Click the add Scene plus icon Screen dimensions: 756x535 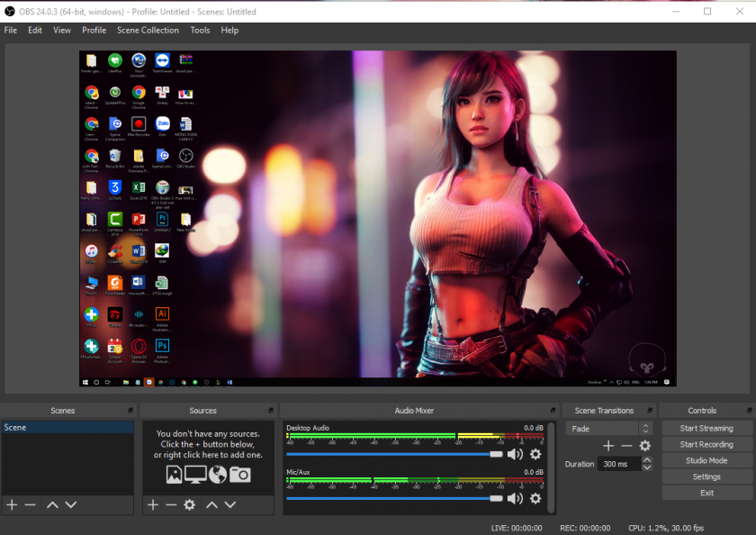coord(13,505)
